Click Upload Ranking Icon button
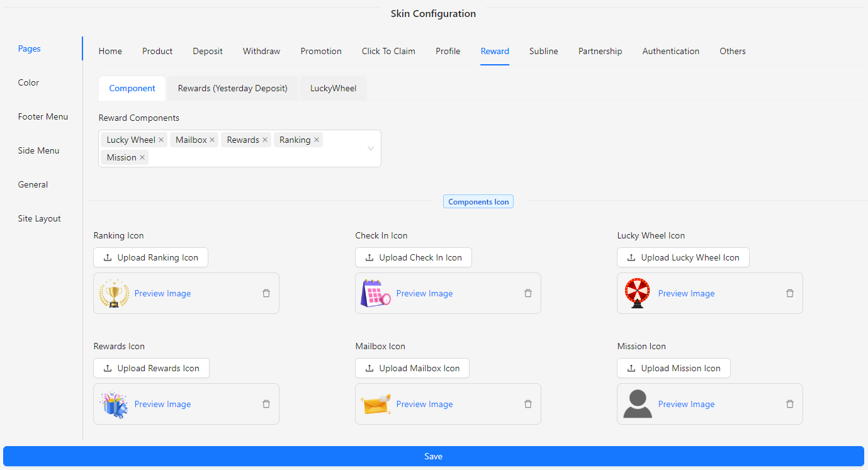This screenshot has width=868, height=470. 150,257
